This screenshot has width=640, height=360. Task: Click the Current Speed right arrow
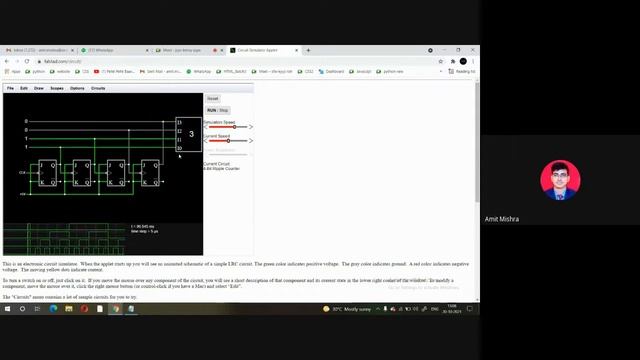pyautogui.click(x=251, y=141)
